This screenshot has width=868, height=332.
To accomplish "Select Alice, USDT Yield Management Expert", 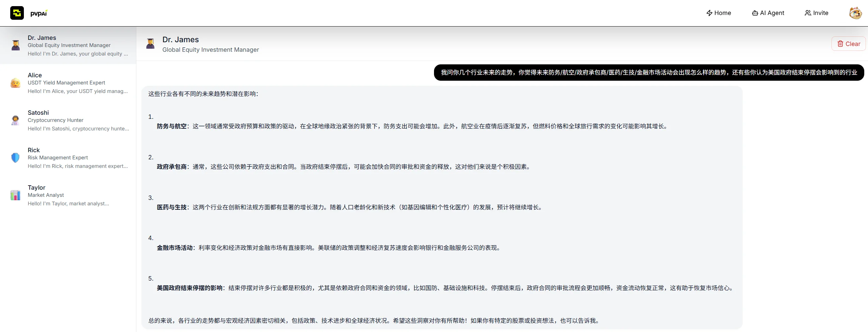I will coord(68,82).
